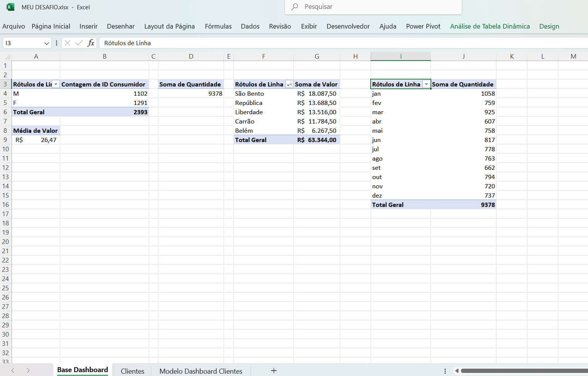Select the República row label
The image size is (588, 376).
pyautogui.click(x=264, y=103)
